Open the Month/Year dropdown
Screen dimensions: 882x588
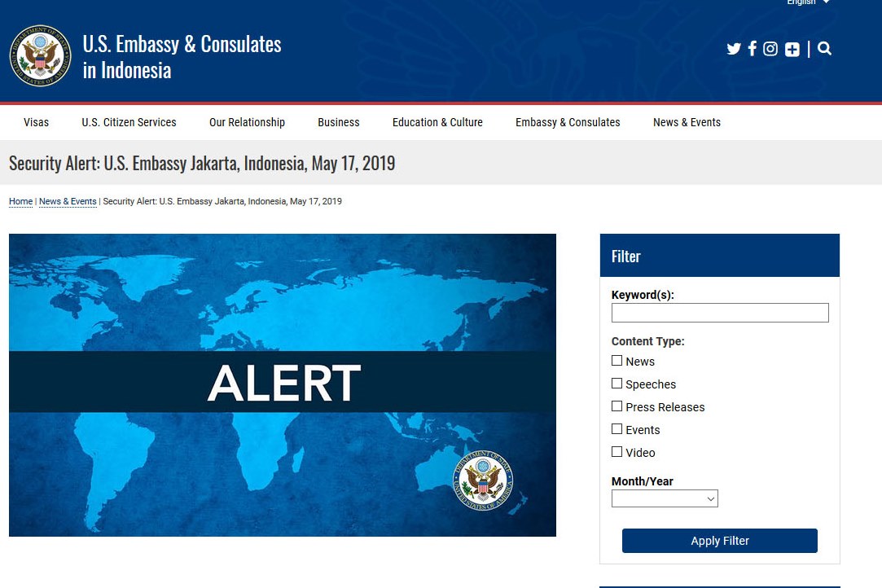coord(665,498)
